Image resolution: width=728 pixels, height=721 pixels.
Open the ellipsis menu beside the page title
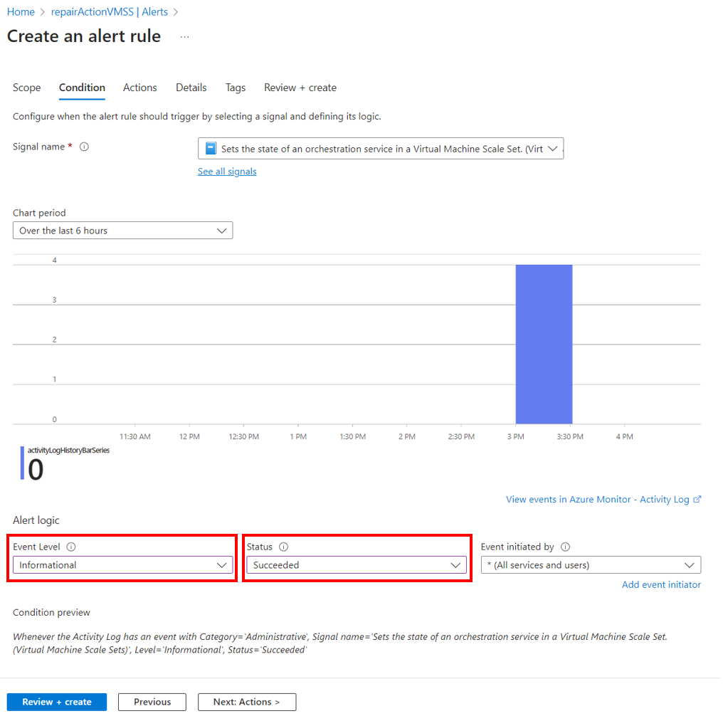tap(185, 37)
